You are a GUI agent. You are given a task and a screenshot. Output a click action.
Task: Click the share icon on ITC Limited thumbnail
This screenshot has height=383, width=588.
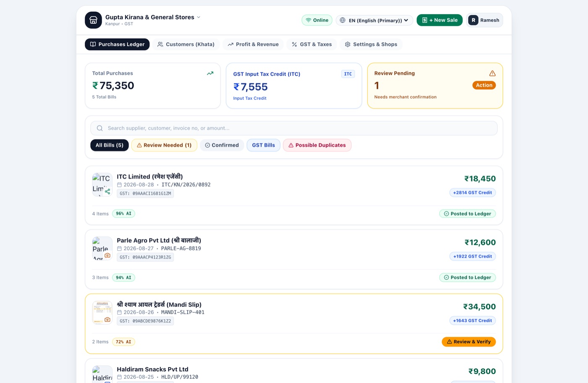(108, 192)
